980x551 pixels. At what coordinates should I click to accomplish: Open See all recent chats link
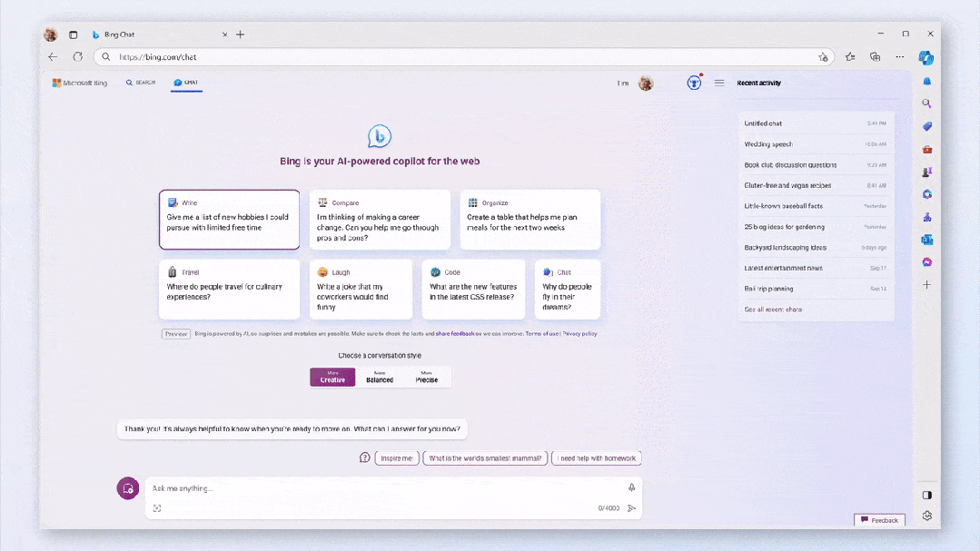773,310
